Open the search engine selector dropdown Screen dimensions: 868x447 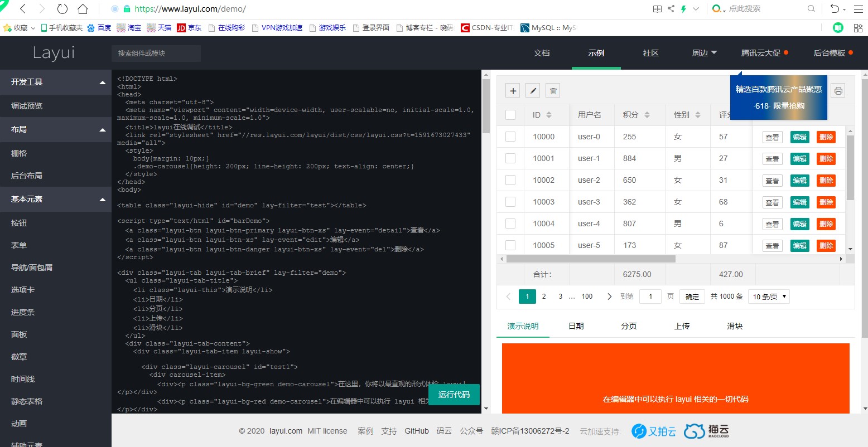pos(719,9)
